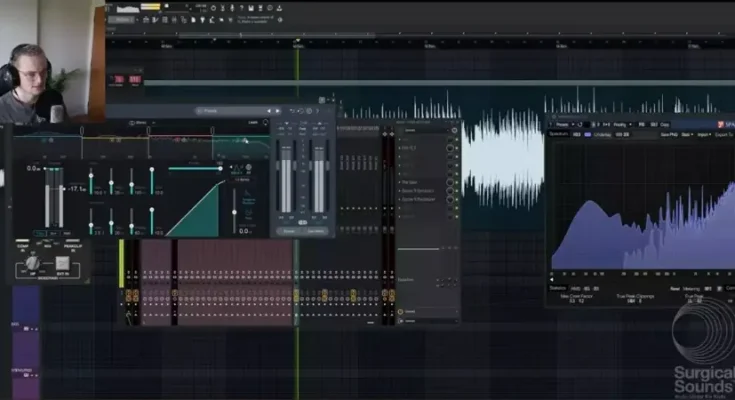Click the link icon between the two level meters

click(302, 222)
